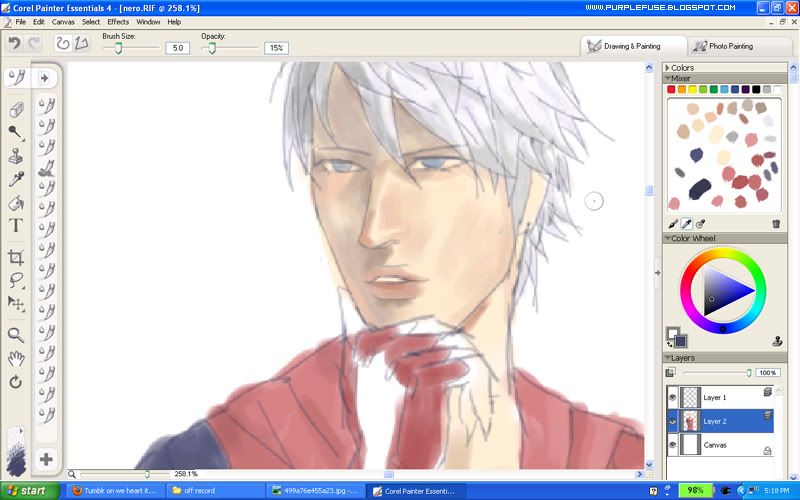The height and width of the screenshot is (500, 800).
Task: Toggle Canvas layer visibility eye
Action: (672, 445)
